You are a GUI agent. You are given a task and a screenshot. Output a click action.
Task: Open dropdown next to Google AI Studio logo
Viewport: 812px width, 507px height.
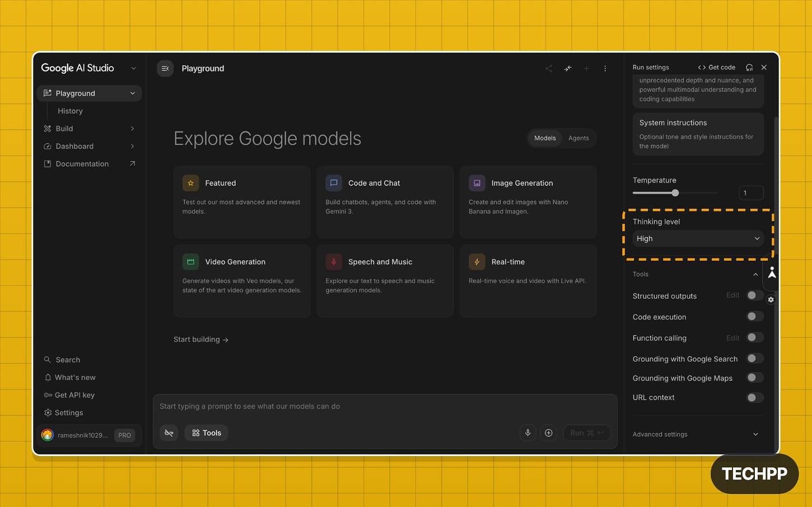133,68
